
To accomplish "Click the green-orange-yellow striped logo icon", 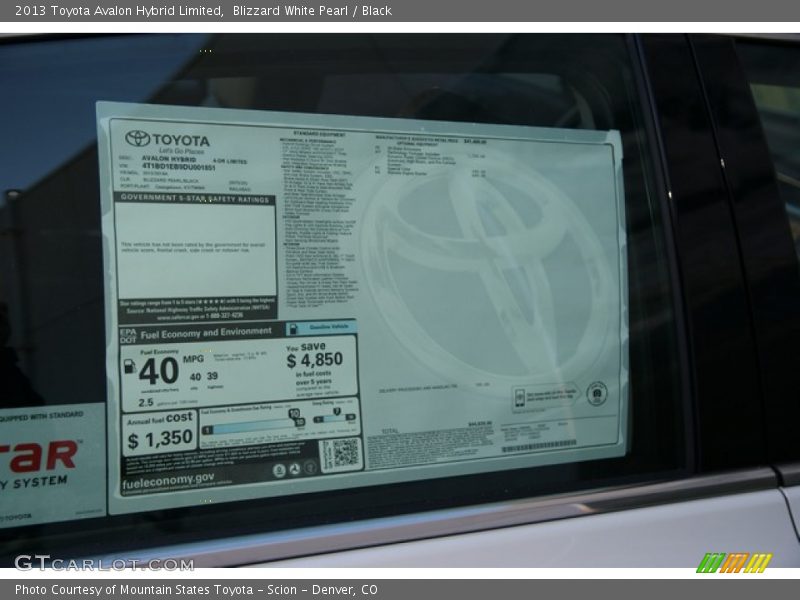I will click(x=735, y=563).
